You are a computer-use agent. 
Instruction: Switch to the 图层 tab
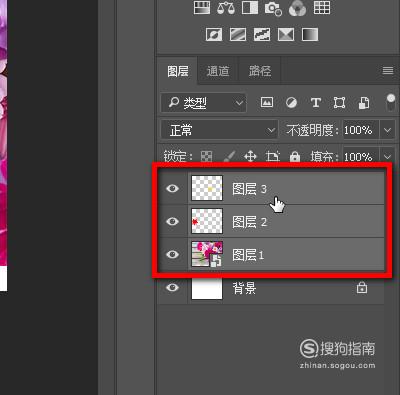(x=177, y=71)
